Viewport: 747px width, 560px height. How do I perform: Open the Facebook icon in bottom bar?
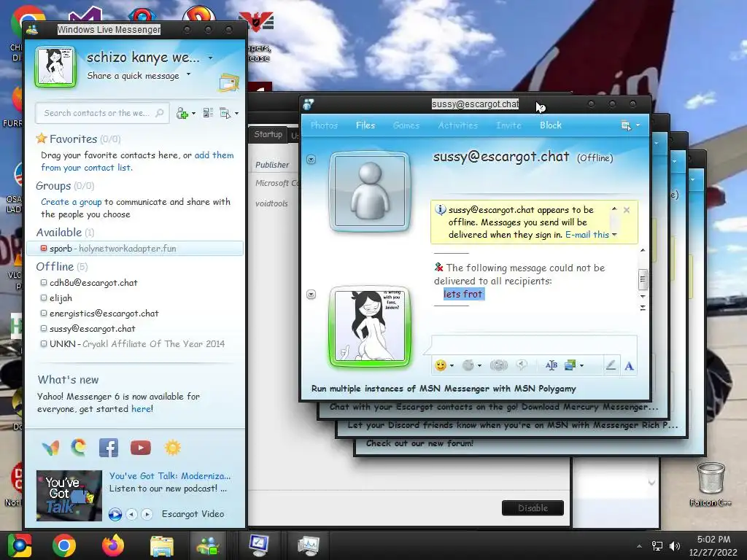tap(109, 448)
